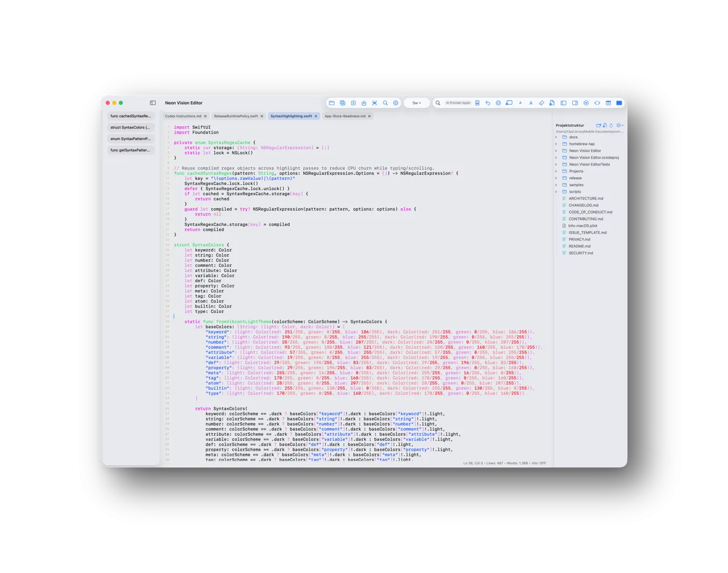Click the document icon after AI Provider Apple
The image size is (728, 573).
pos(477,103)
